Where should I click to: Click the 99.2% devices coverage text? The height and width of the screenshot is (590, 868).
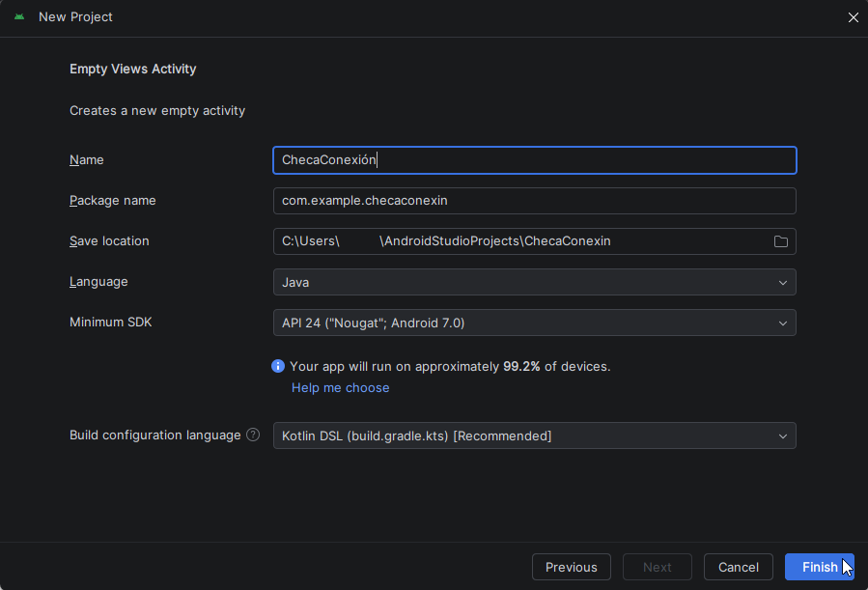coord(450,366)
